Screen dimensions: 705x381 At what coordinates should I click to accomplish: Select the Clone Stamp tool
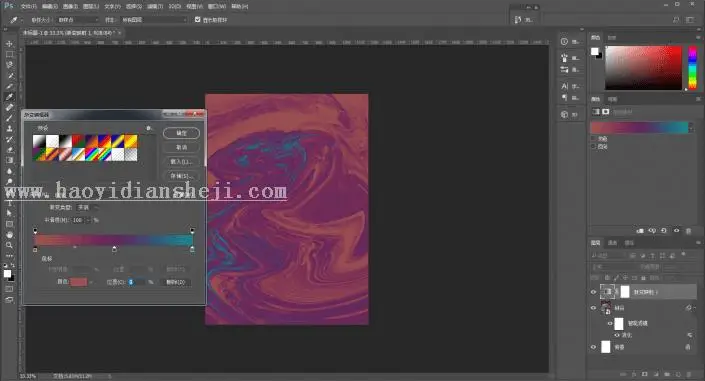point(9,129)
